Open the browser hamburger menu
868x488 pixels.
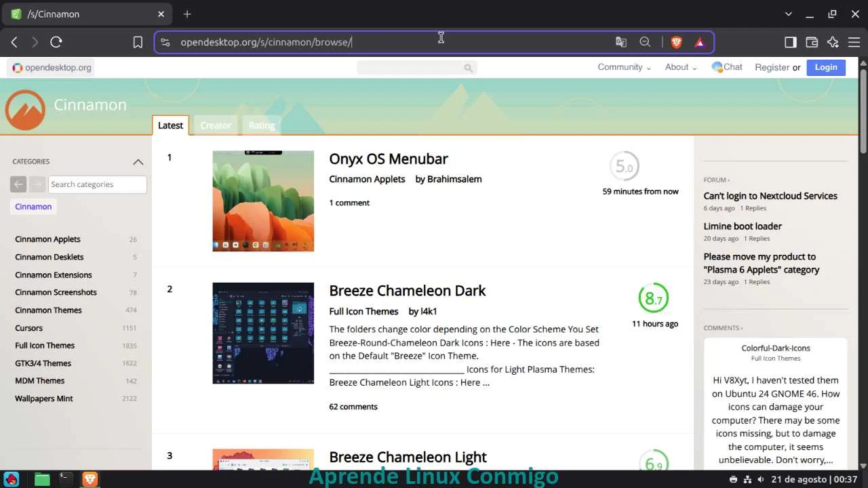[x=854, y=42]
